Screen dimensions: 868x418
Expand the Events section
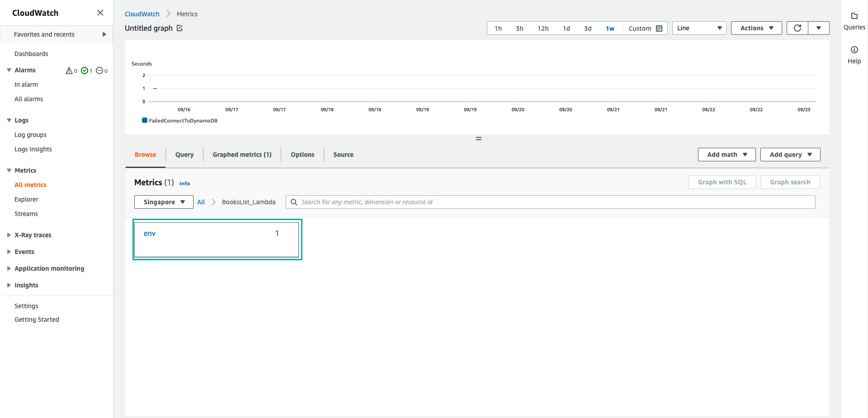click(9, 252)
